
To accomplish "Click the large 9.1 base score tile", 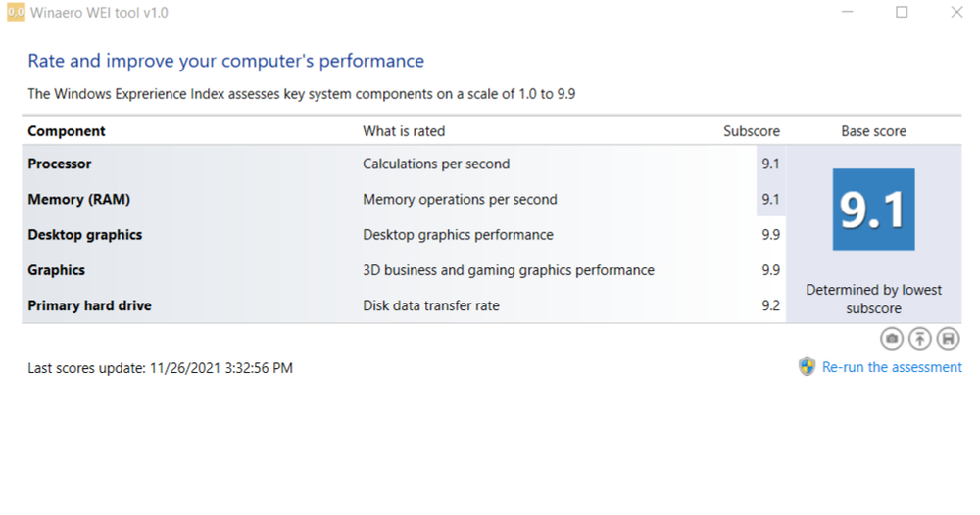I will click(x=873, y=210).
